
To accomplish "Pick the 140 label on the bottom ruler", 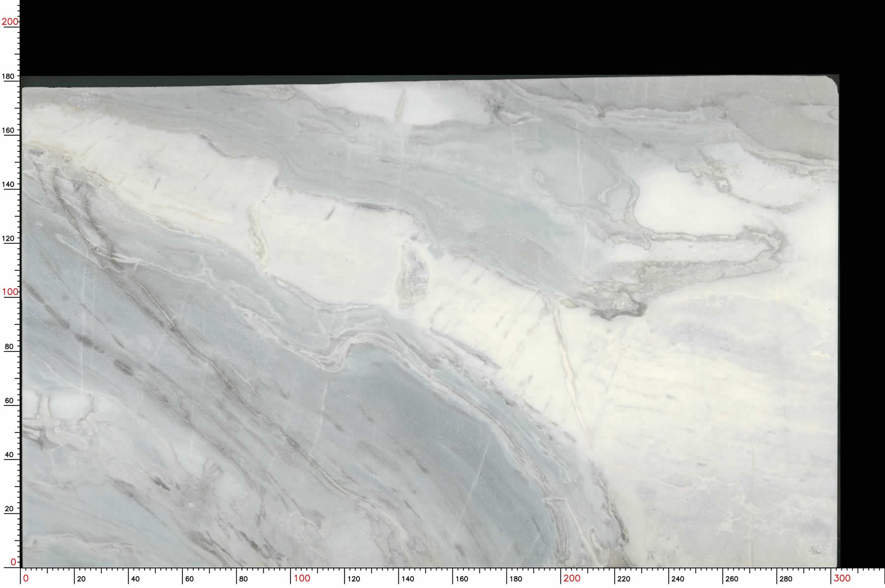I will point(408,579).
